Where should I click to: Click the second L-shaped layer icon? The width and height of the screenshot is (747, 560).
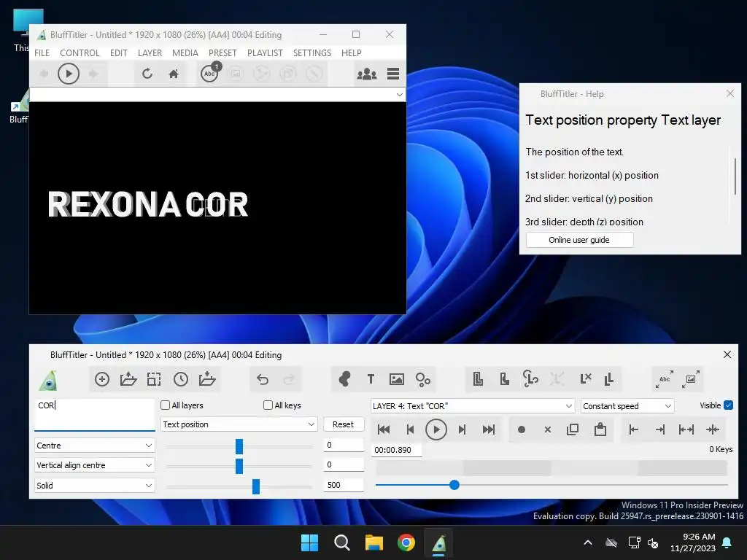[505, 379]
